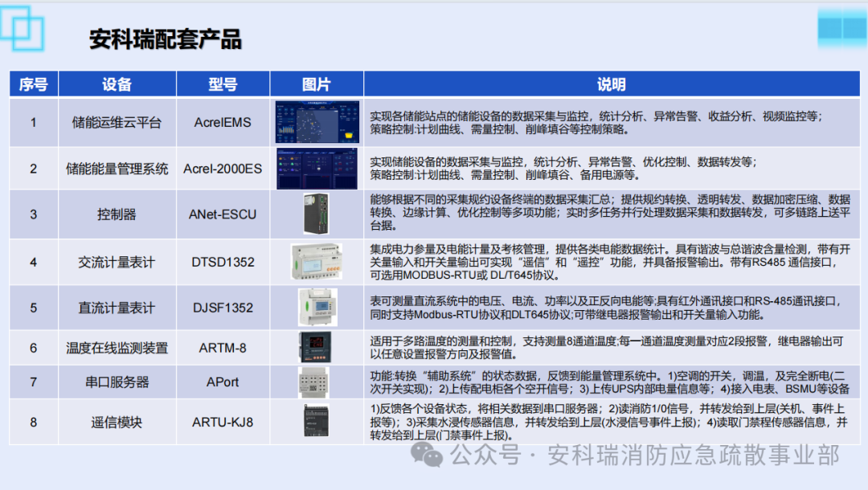Click the AcrelEMS platform screenshot image
The height and width of the screenshot is (490, 868).
click(316, 120)
